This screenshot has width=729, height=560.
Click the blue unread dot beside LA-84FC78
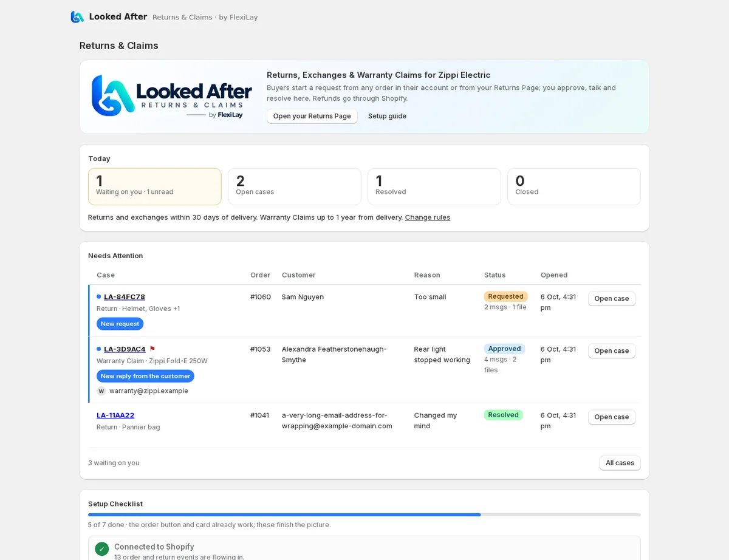coord(98,296)
